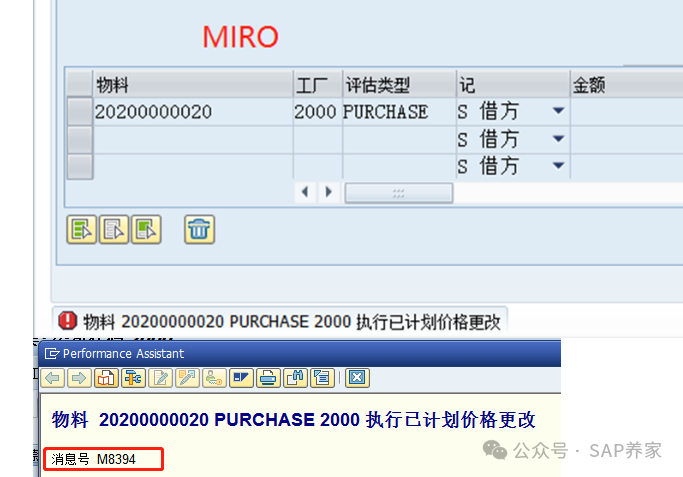Image resolution: width=683 pixels, height=477 pixels.
Task: Open debit/credit dropdown in material 20200000020 row
Action: tap(558, 111)
